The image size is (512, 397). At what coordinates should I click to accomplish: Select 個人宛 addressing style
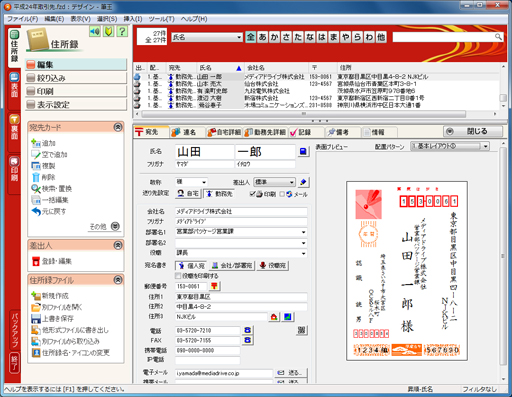click(191, 266)
